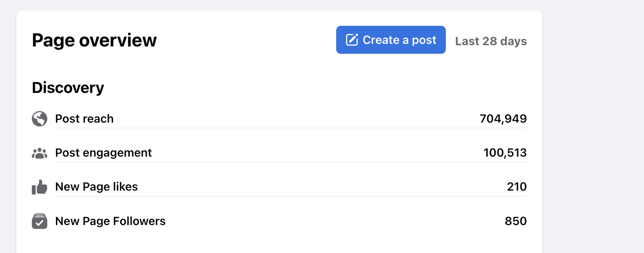Click the checkmark box icon for New Page Followers
The height and width of the screenshot is (253, 644).
(40, 221)
